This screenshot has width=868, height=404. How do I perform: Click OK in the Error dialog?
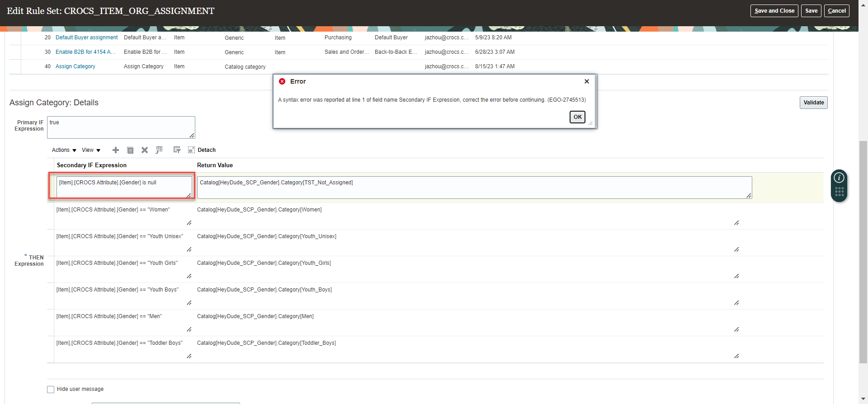(x=577, y=117)
